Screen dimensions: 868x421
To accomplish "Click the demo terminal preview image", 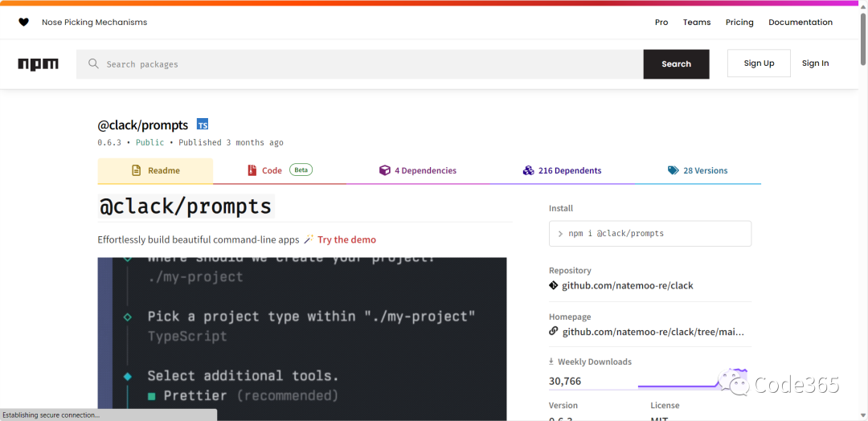I will (301, 338).
